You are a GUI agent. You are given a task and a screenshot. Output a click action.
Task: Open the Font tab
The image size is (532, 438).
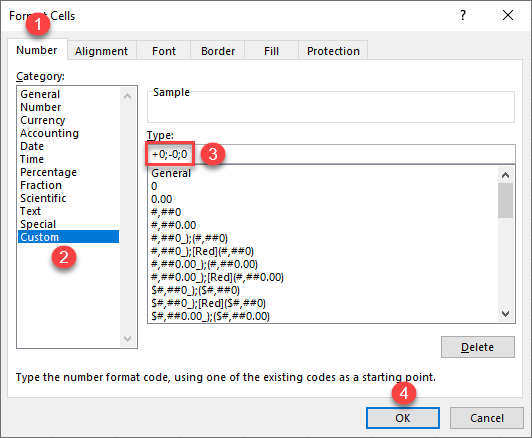pos(164,51)
